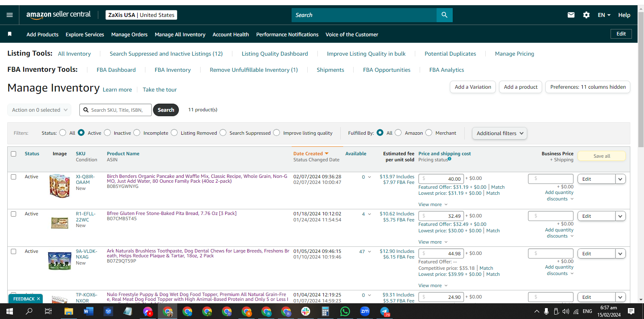This screenshot has height=319, width=644.
Task: Select the Incomplete status radio button
Action: [x=137, y=133]
